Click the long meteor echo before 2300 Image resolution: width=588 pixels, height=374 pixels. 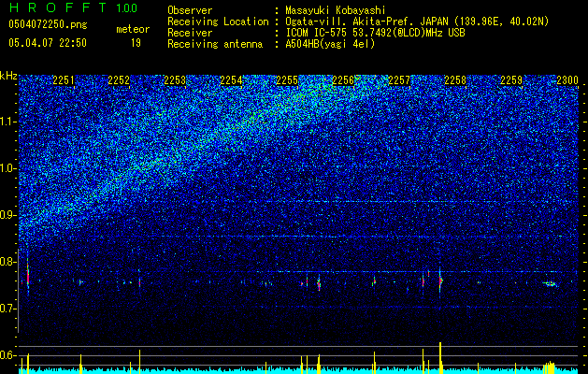551,284
